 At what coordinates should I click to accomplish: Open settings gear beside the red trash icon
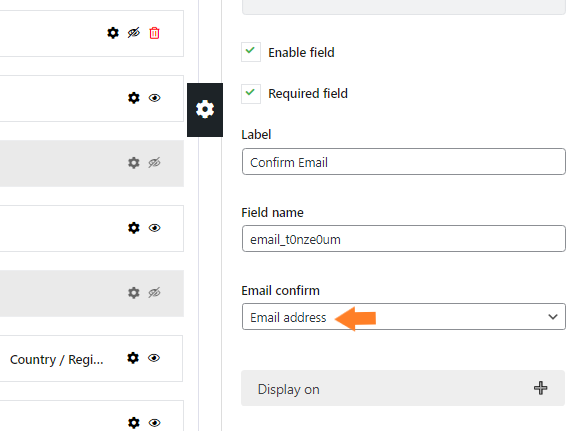tap(113, 33)
